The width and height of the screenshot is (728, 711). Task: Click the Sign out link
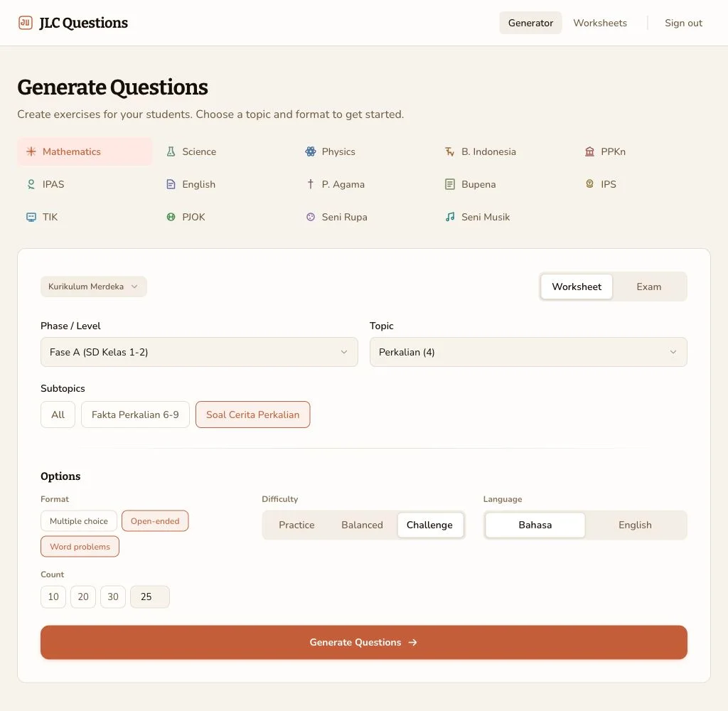683,23
